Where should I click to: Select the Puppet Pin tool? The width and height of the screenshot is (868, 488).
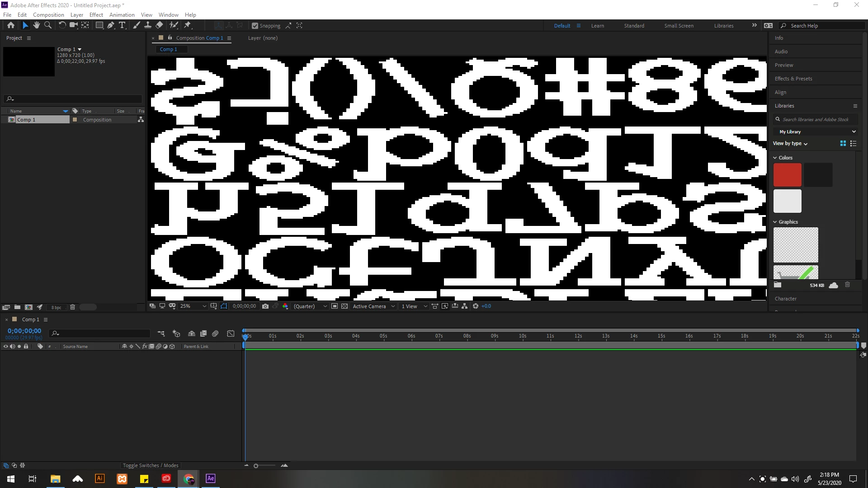pyautogui.click(x=188, y=25)
